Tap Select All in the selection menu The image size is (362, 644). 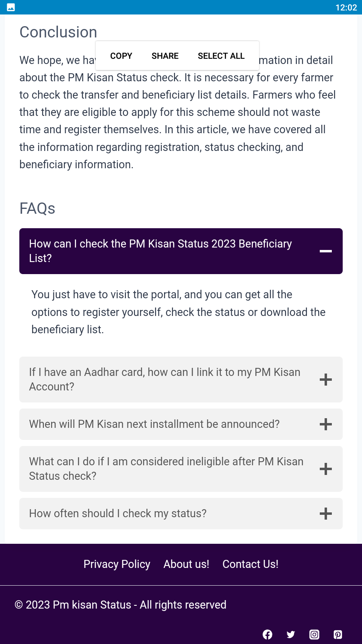[221, 56]
